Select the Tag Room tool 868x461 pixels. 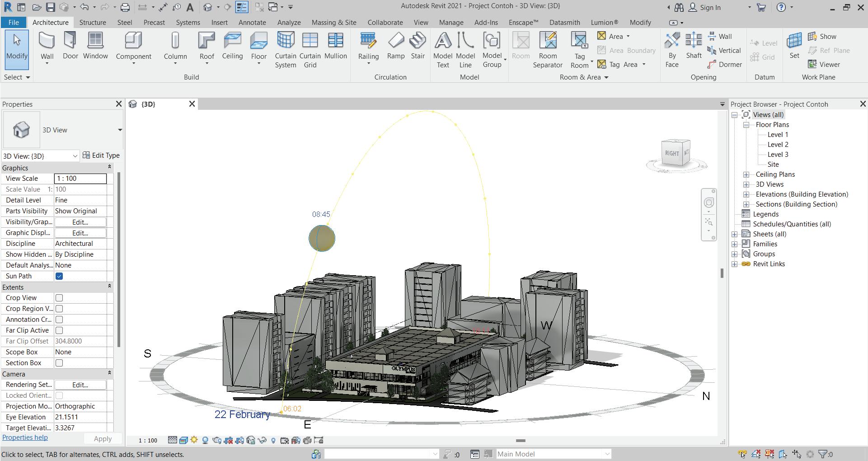tap(580, 50)
